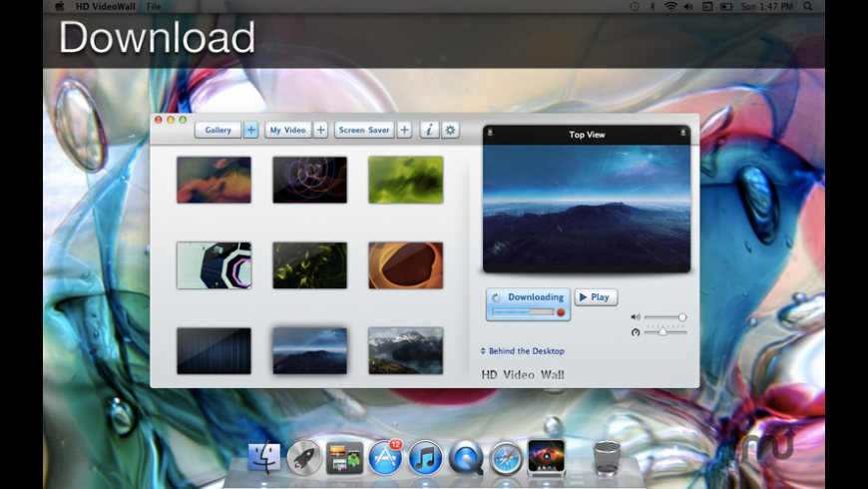Select the orange ring thumbnail
The image size is (868, 489).
click(x=406, y=265)
